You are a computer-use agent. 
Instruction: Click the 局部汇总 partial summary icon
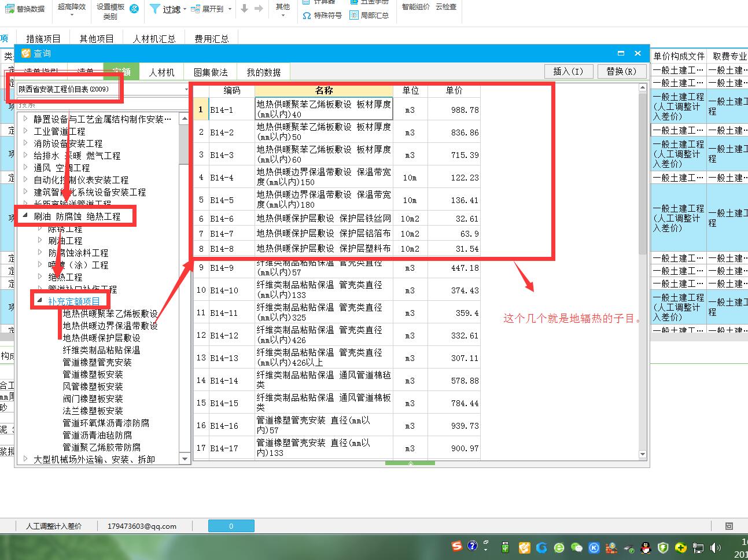coord(354,15)
